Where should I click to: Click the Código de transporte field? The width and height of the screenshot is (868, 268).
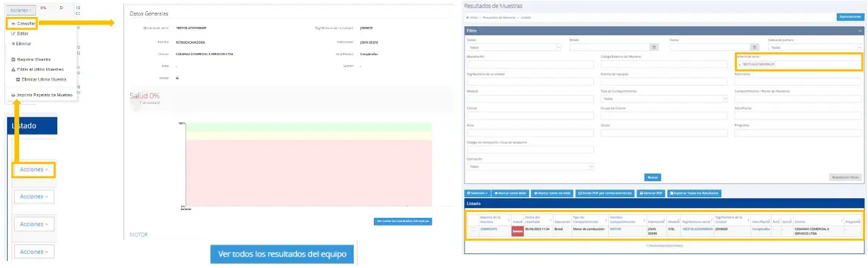pyautogui.click(x=530, y=149)
